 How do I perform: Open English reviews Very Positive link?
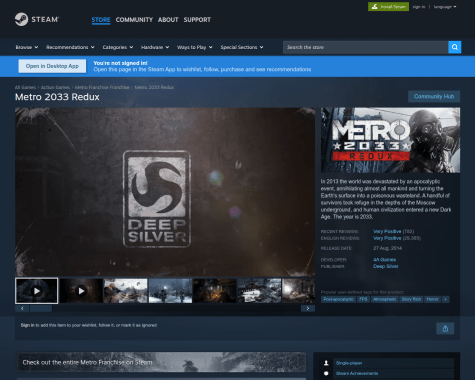point(387,238)
